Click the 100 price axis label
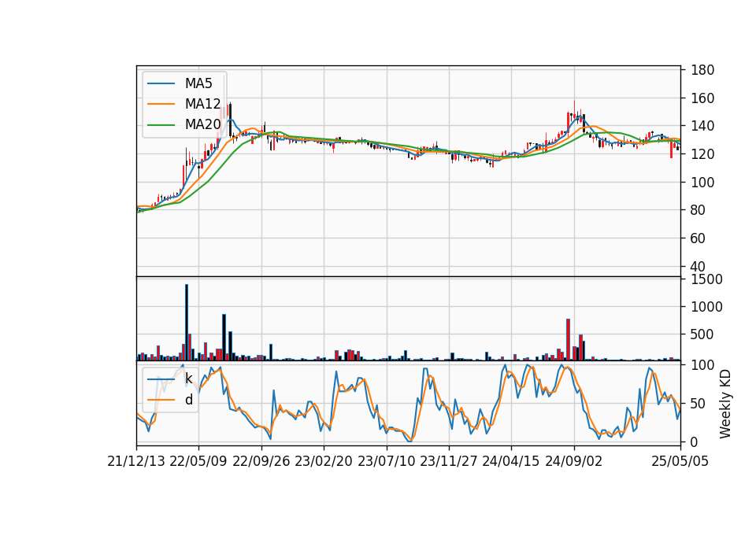 click(702, 183)
